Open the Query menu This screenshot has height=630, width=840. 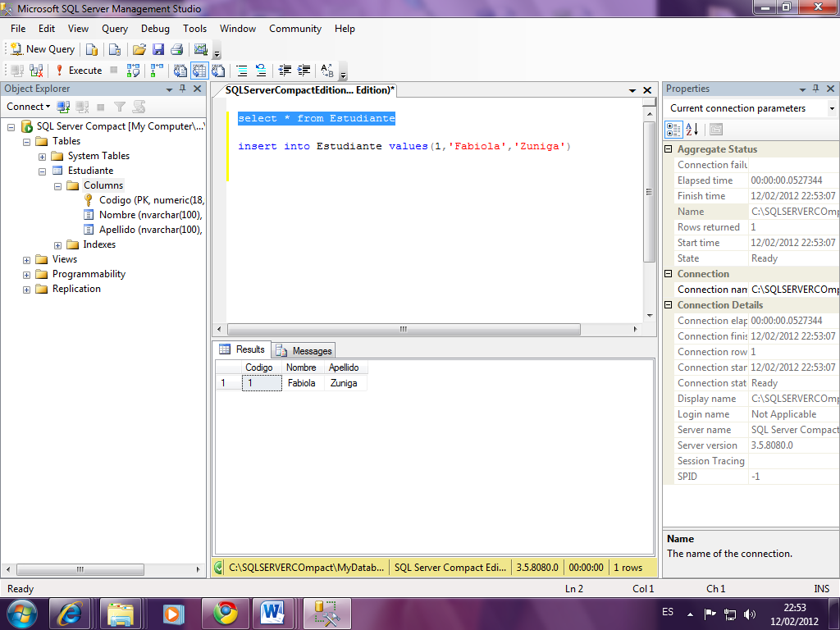115,29
